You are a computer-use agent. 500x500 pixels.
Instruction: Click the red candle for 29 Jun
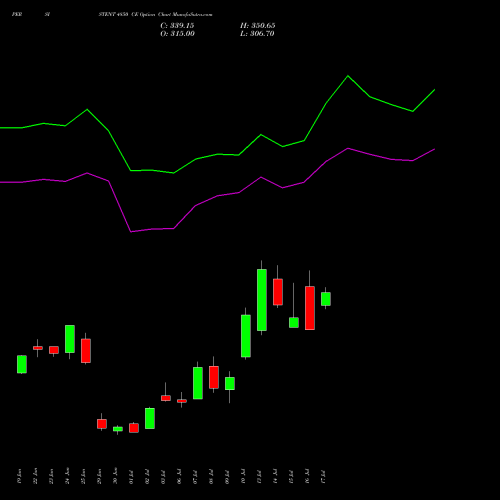point(102,424)
